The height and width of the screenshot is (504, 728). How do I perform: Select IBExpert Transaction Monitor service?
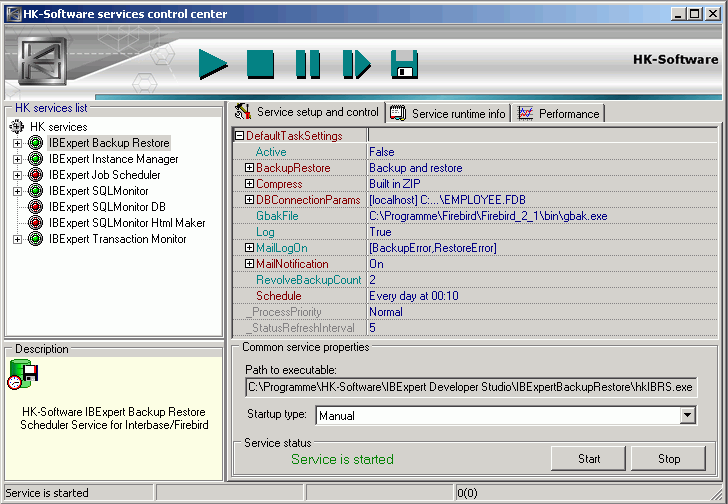point(117,239)
